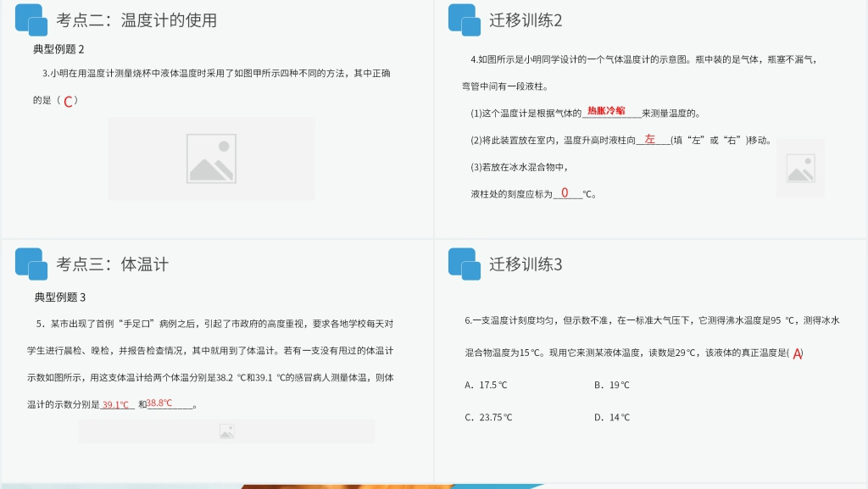
Task: Click the heading 迁移训练3
Action: 526,264
